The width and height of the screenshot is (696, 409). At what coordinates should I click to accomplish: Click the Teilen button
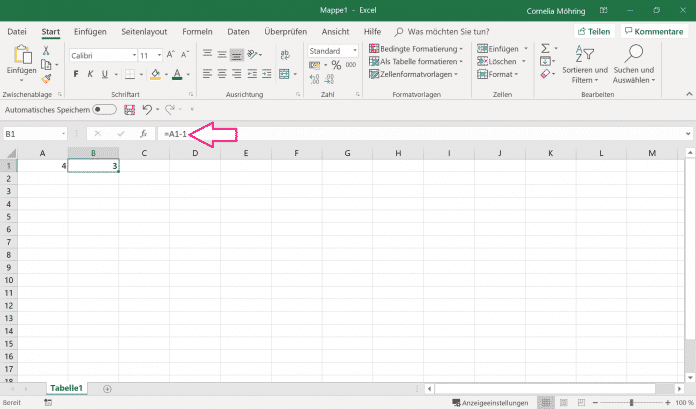tap(595, 31)
